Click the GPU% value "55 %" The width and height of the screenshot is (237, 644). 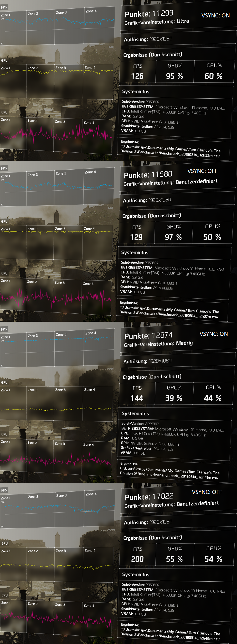[174, 559]
